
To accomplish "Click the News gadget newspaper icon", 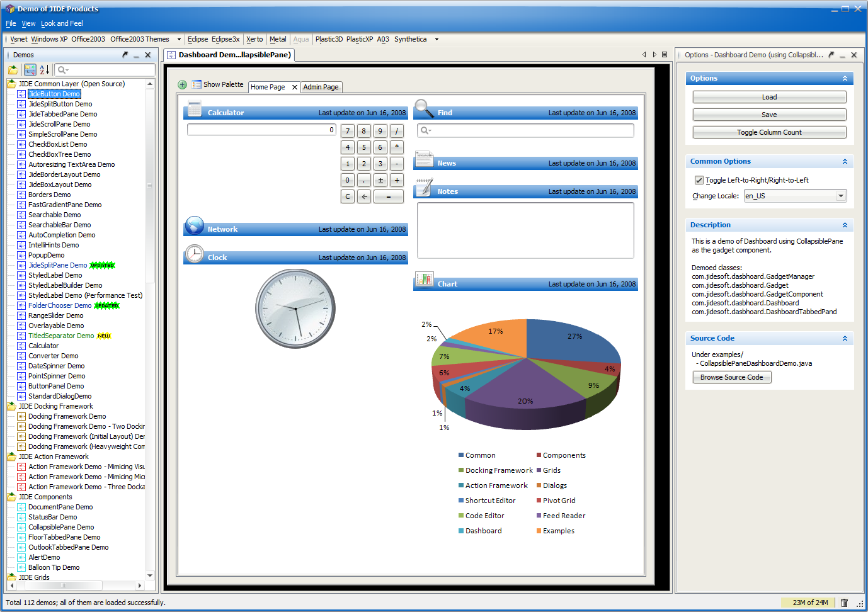I will click(x=424, y=159).
